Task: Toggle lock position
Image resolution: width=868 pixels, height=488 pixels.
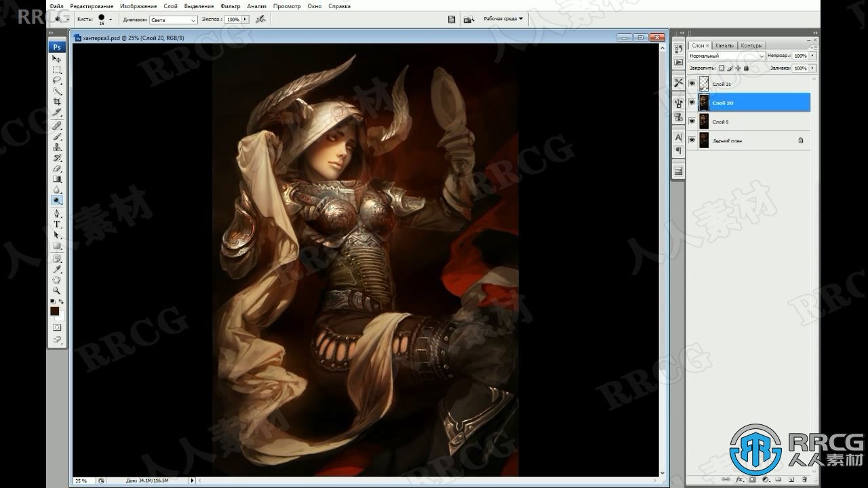Action: (738, 68)
